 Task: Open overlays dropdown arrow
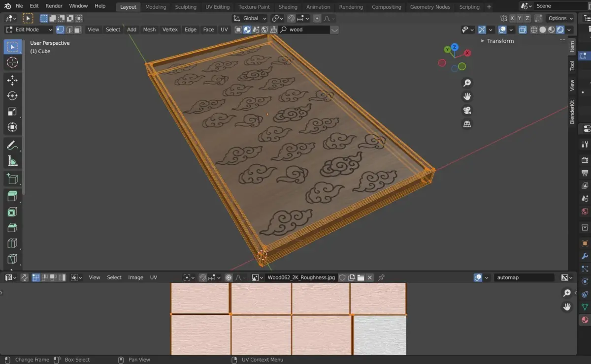tap(511, 30)
